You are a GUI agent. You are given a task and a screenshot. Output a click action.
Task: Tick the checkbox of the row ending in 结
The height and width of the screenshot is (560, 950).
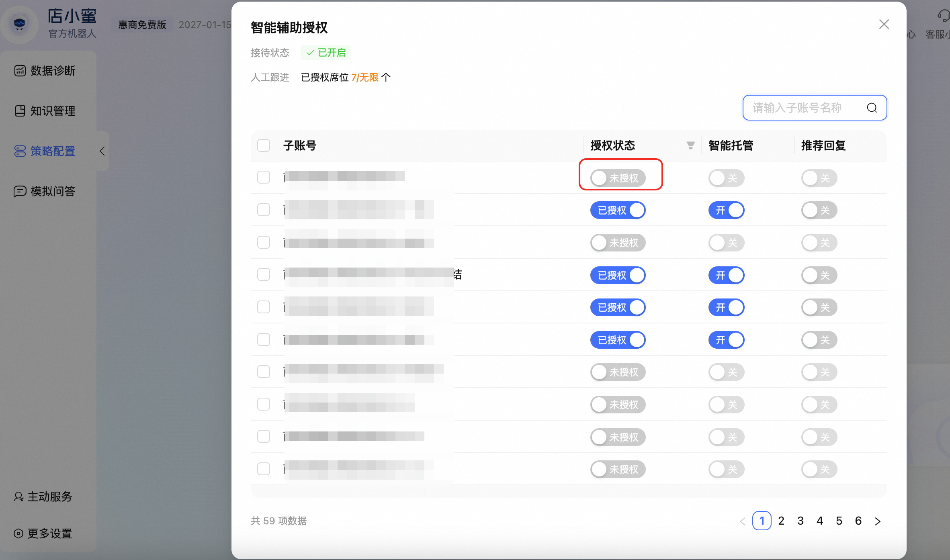click(x=264, y=275)
